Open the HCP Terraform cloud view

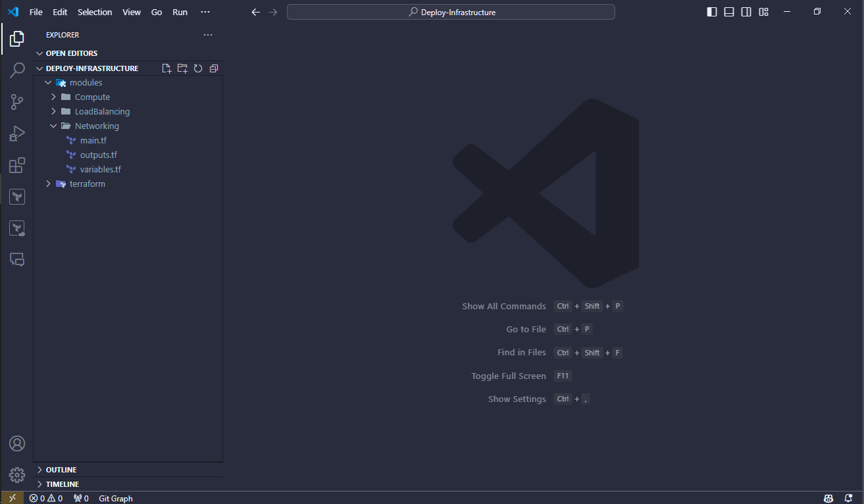17,228
